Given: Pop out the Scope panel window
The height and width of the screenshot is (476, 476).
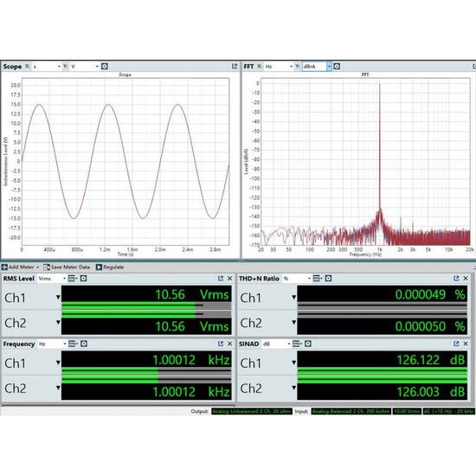Looking at the screenshot, I should [235, 66].
